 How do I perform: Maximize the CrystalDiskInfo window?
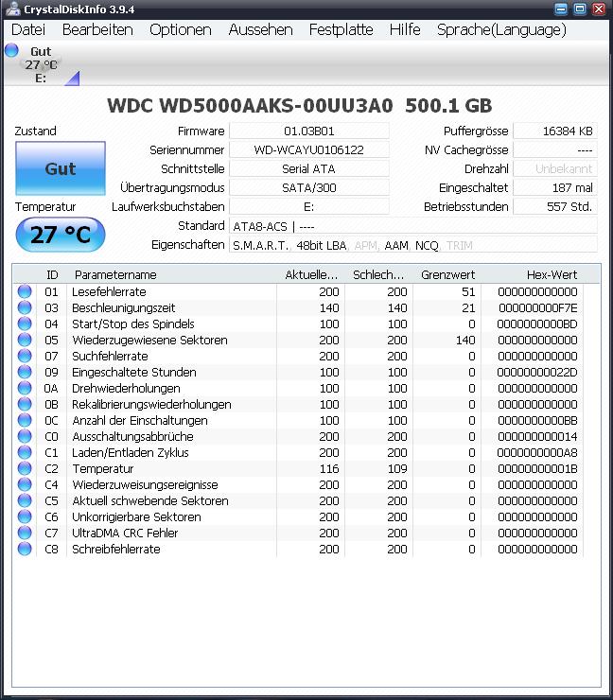580,9
